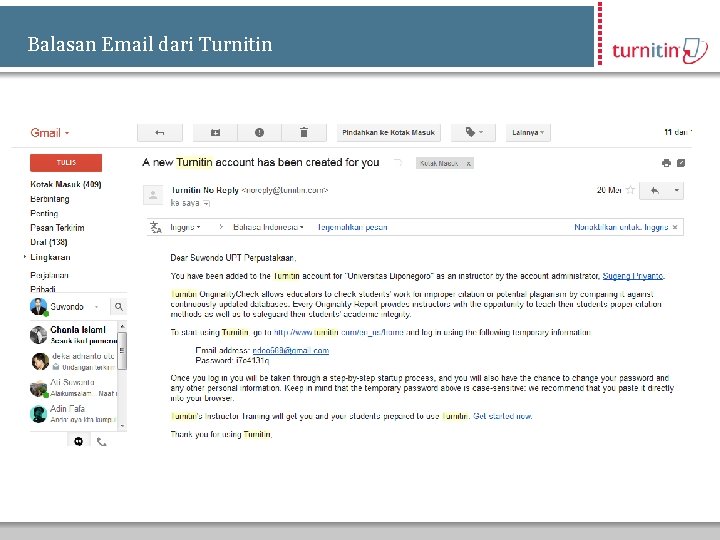Image resolution: width=720 pixels, height=540 pixels.
Task: Open Inggris source language dropdown
Action: 185,227
